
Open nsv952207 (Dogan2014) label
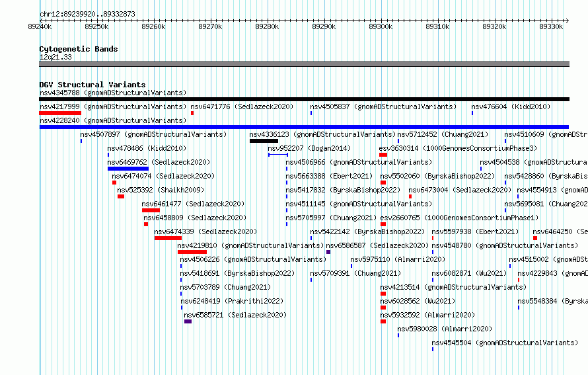coord(309,148)
